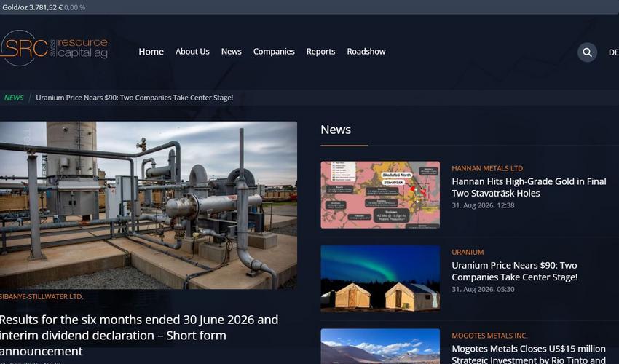The image size is (619, 364).
Task: Click the SRC Swiss Resource Capital logo
Action: coord(54,48)
